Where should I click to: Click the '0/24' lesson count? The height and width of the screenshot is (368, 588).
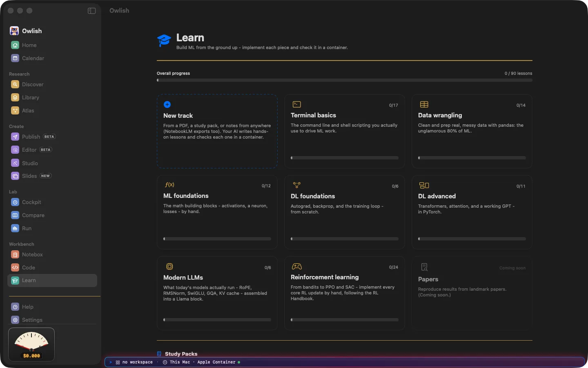394,267
